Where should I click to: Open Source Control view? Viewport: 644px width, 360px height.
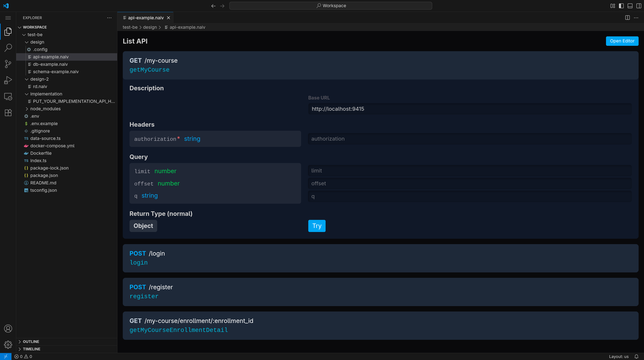pyautogui.click(x=8, y=64)
